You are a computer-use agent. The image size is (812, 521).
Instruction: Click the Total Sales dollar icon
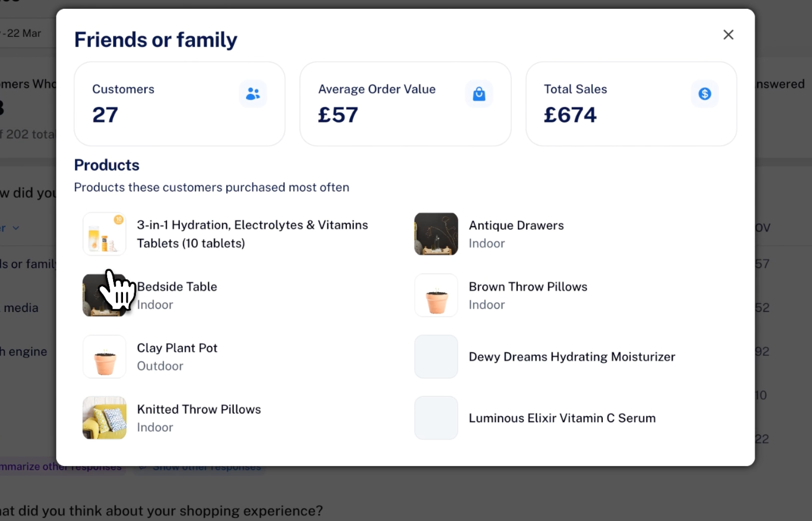coord(704,94)
